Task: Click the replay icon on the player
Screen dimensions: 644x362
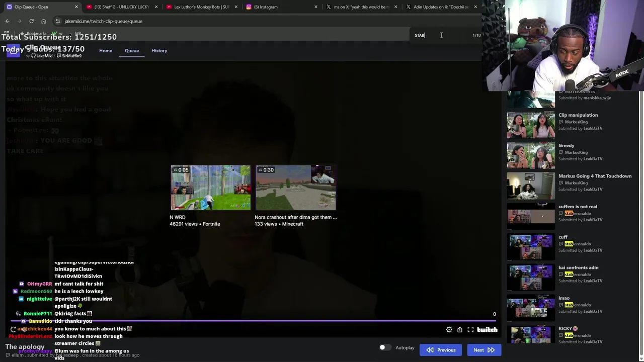Action: point(14,330)
